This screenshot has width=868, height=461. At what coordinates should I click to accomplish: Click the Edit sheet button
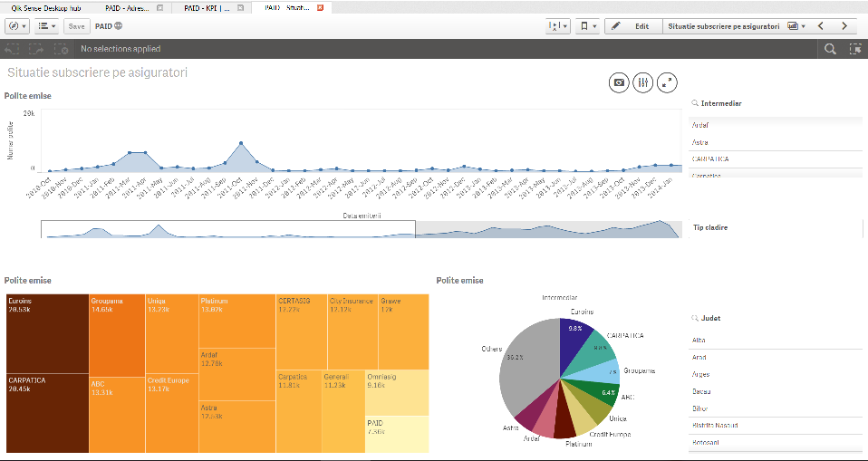pyautogui.click(x=633, y=26)
